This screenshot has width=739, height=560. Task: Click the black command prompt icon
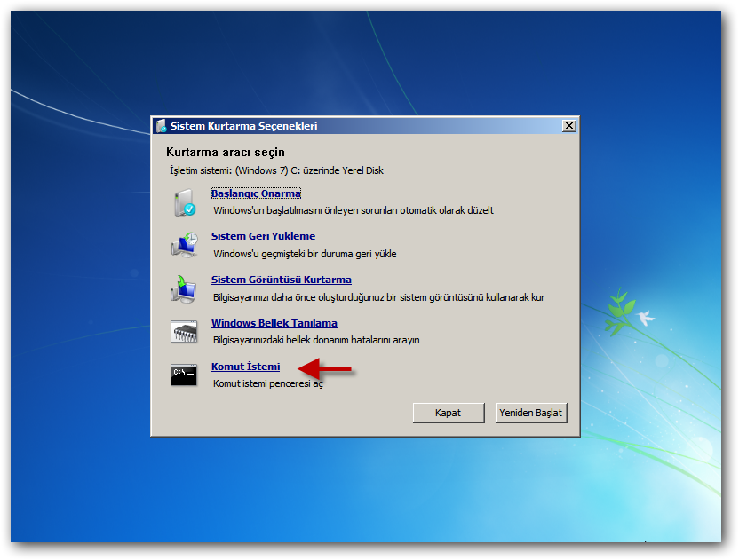pos(184,375)
